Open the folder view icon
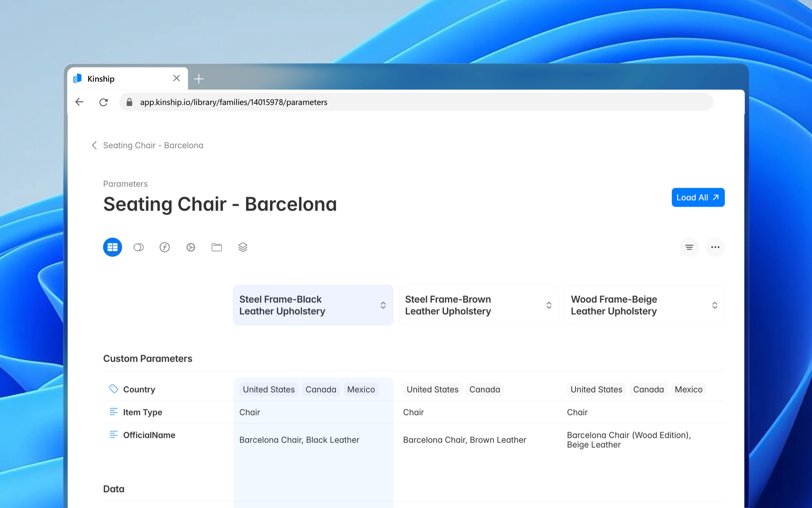The height and width of the screenshot is (508, 812). (x=217, y=247)
